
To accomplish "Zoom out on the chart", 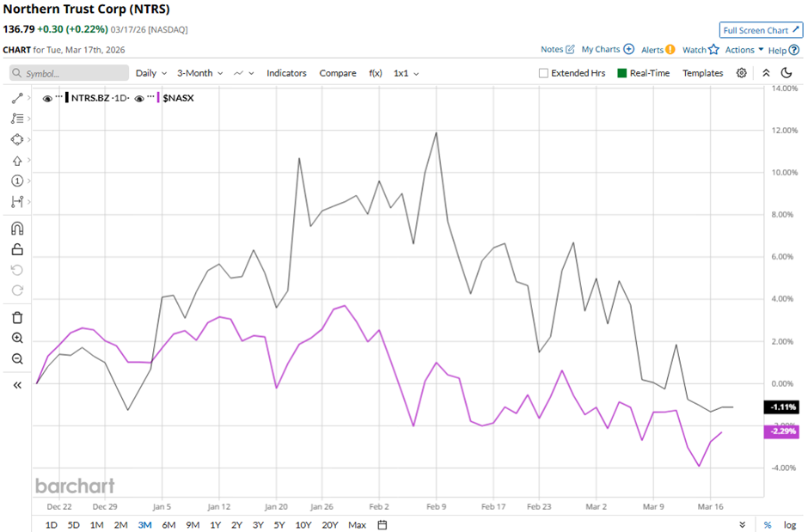I will 17,358.
